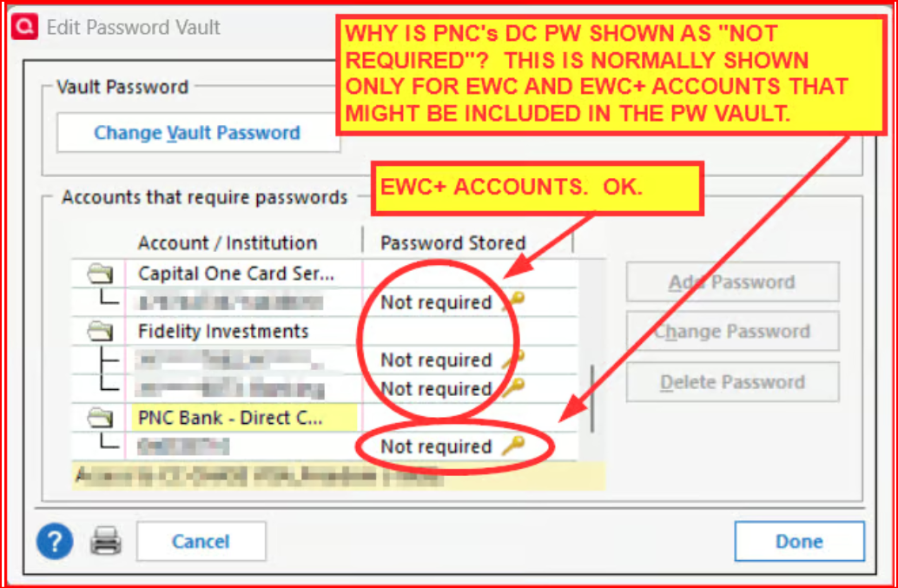Click the Account / Institution column header

228,243
